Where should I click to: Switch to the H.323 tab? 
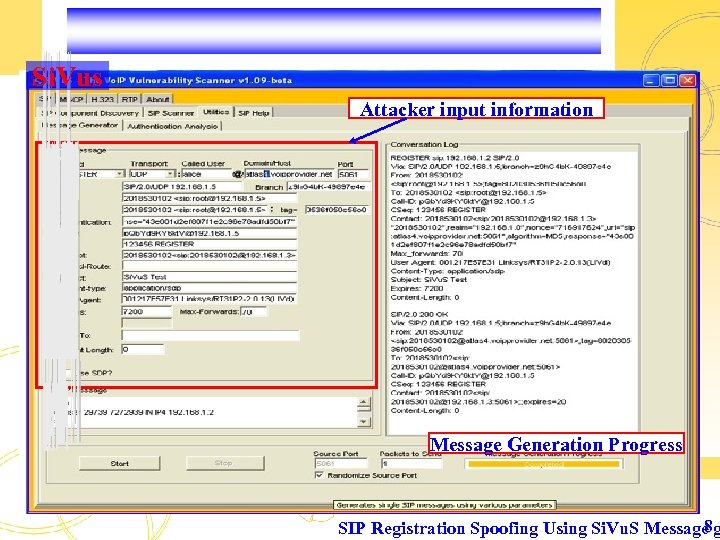(x=103, y=99)
